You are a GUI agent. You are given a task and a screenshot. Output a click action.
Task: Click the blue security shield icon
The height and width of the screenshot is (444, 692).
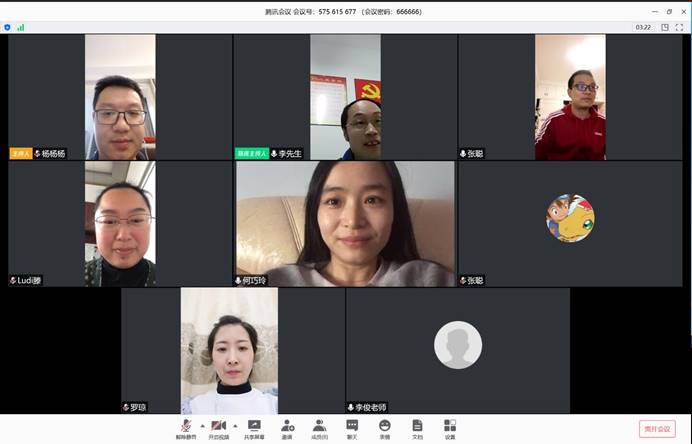(x=8, y=27)
